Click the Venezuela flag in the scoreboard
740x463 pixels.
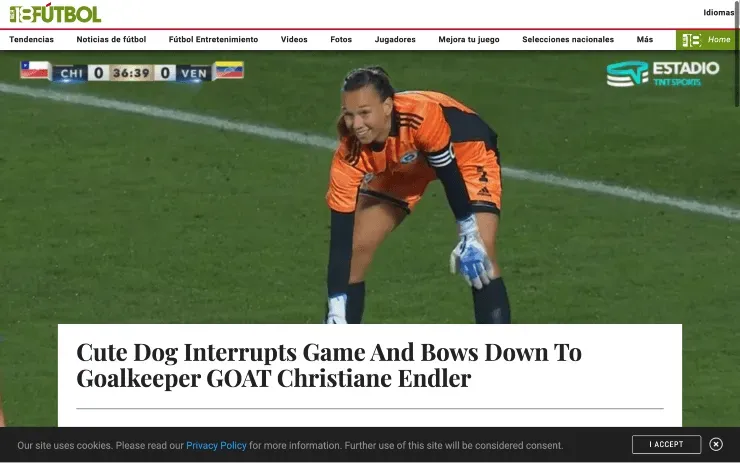coord(229,70)
